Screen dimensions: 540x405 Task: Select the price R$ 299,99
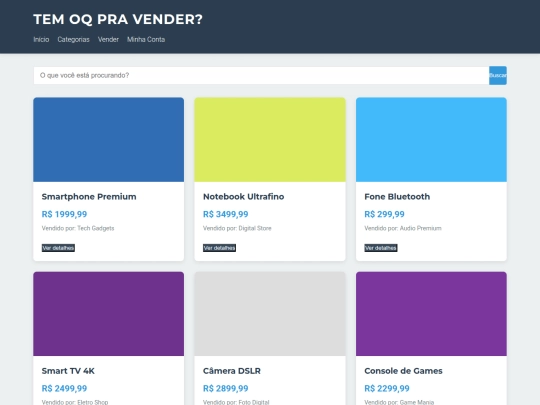click(384, 214)
